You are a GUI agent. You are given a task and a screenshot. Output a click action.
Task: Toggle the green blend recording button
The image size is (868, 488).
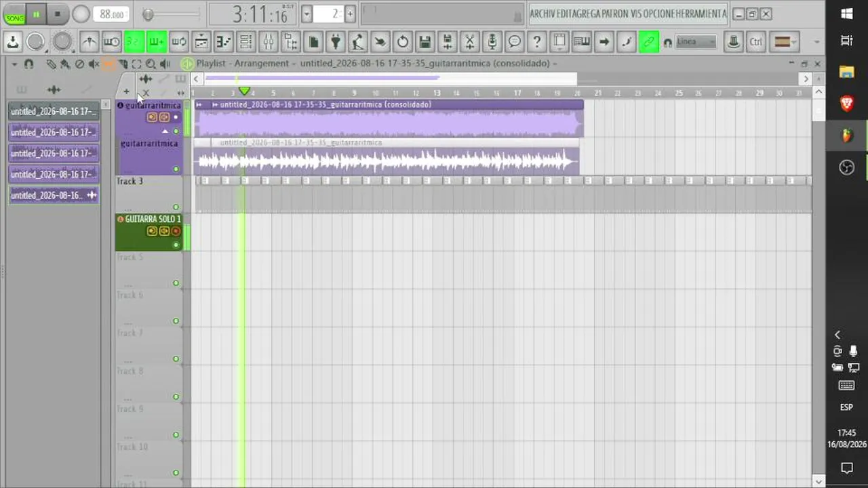click(x=157, y=42)
